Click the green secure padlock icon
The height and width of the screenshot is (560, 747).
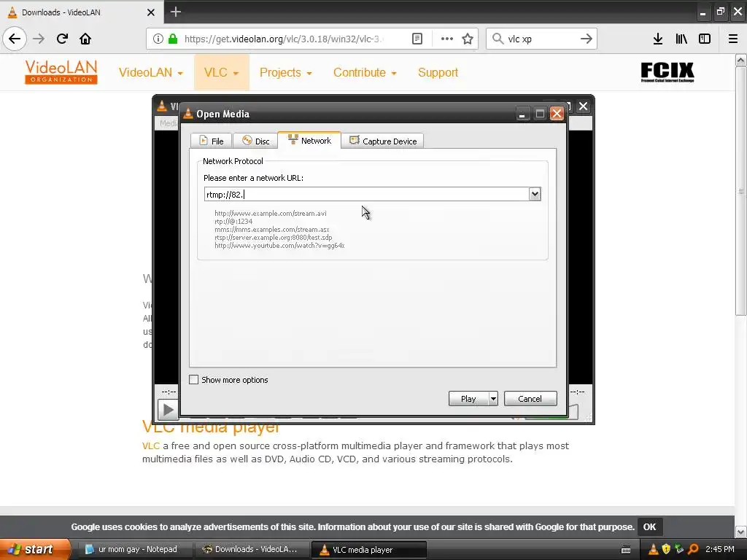(x=173, y=39)
